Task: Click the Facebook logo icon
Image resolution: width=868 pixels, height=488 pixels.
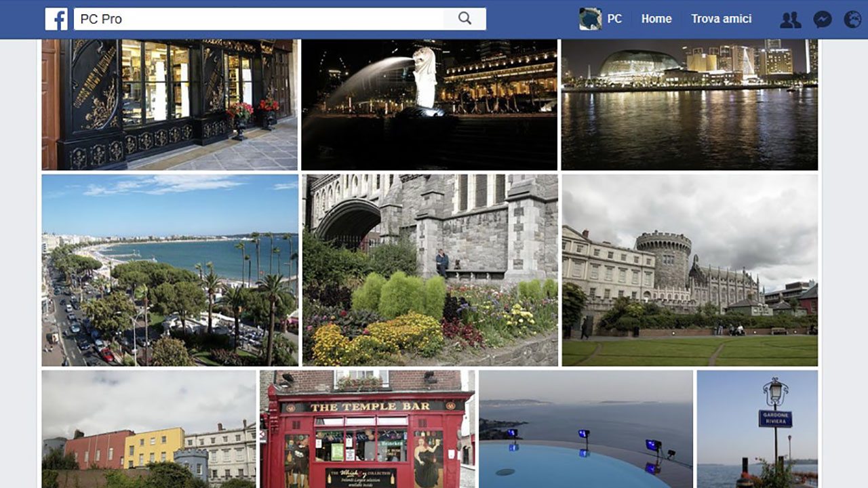Action: (56, 19)
